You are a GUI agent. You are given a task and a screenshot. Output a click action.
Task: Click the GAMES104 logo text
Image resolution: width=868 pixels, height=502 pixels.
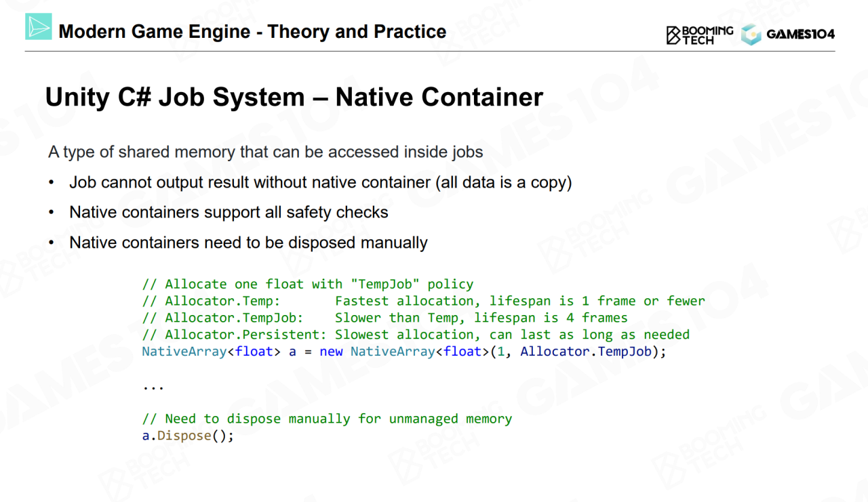coord(800,35)
